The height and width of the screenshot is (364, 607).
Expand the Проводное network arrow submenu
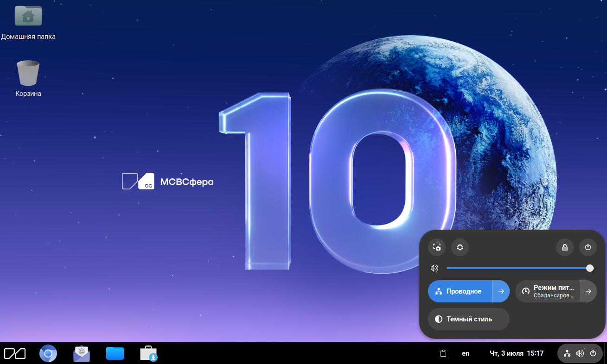(x=501, y=291)
